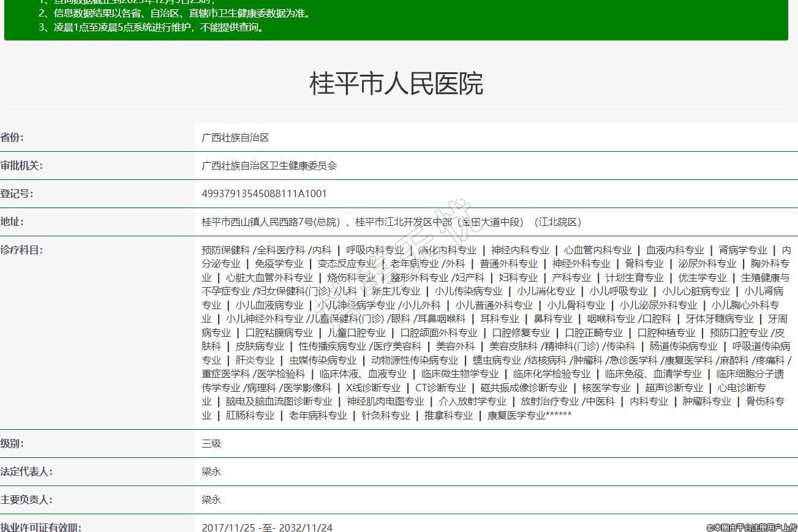Click the 登记号 row label
This screenshot has height=532, width=798.
point(17,193)
